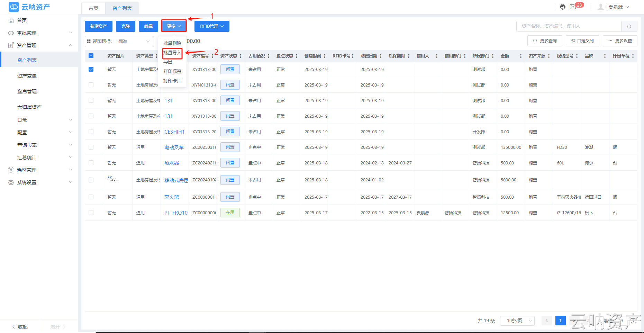Choose 打印卡片 from the 更多 menu
Screen dimensions: 644x333
click(x=172, y=81)
